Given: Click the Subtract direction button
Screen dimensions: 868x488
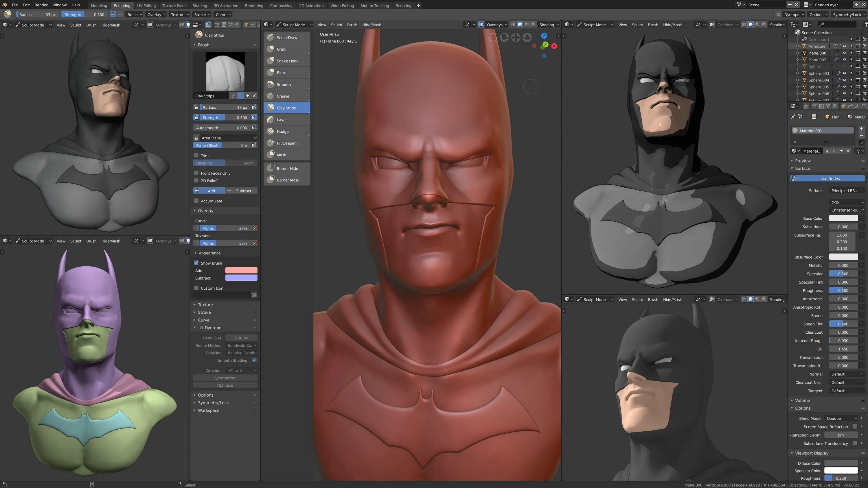Looking at the screenshot, I should pos(241,191).
